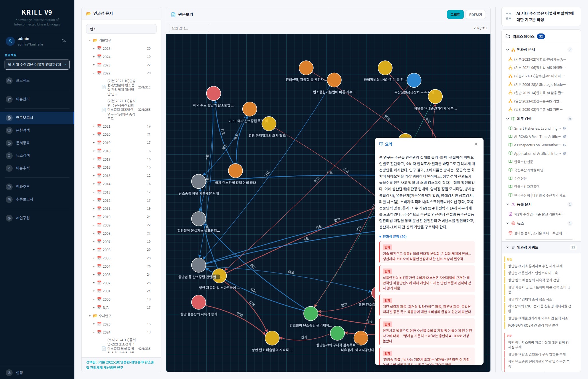Select the 이슈추적 sidebar icon
Image resolution: width=588 pixels, height=379 pixels.
click(9, 168)
